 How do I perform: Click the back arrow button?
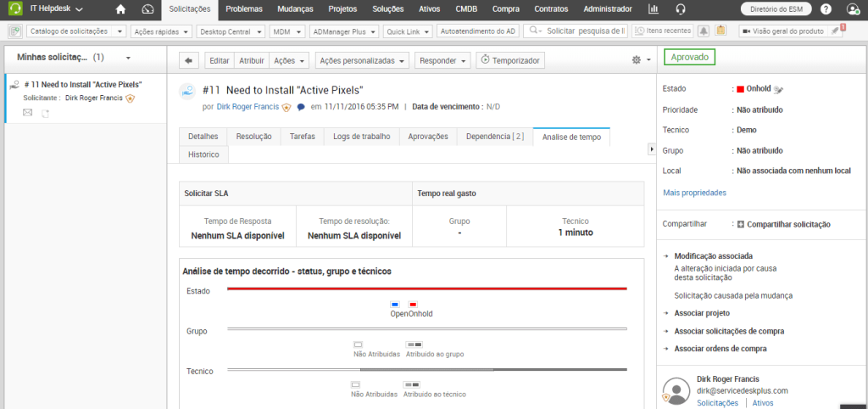pos(189,60)
